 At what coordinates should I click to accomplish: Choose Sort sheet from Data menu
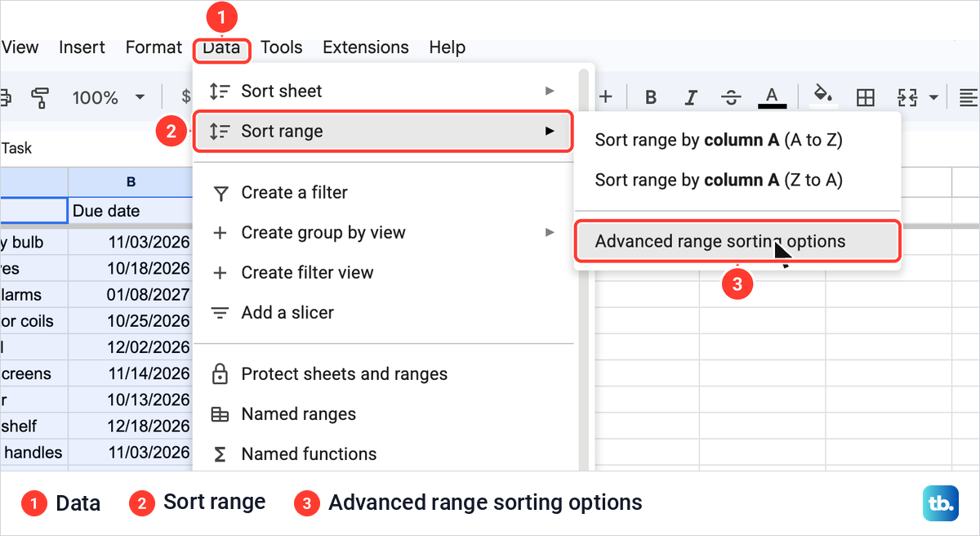click(x=382, y=91)
